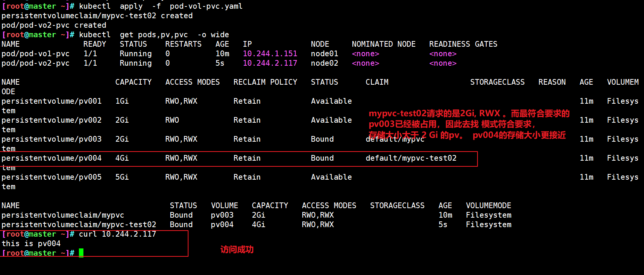The height and width of the screenshot is (275, 644).
Task: Place cursor at the green terminal cursor block
Action: [81, 253]
